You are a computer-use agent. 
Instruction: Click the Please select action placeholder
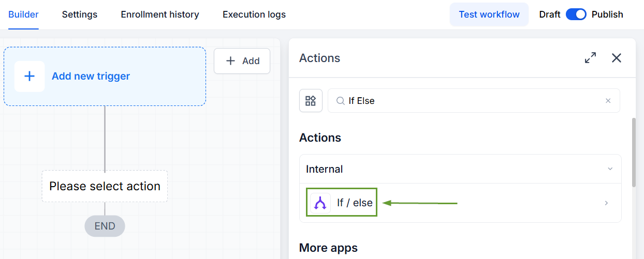(105, 186)
